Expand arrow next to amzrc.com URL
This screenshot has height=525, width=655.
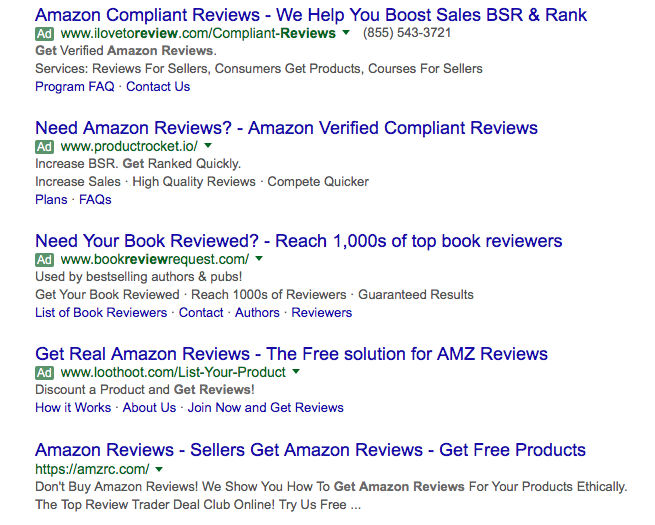click(x=159, y=468)
